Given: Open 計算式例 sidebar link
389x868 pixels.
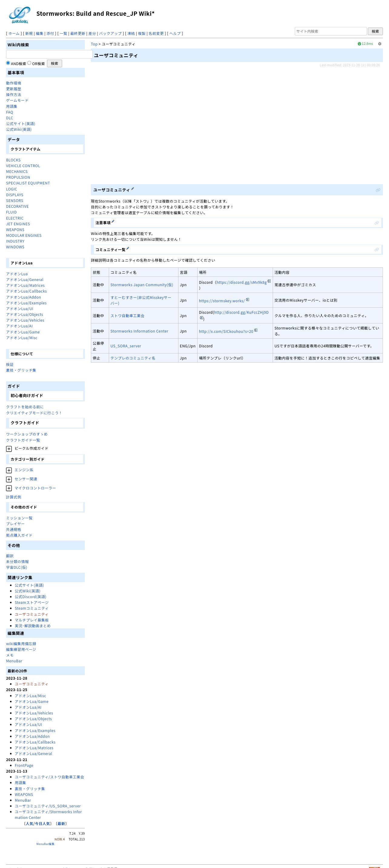Looking at the screenshot, I should tap(14, 497).
